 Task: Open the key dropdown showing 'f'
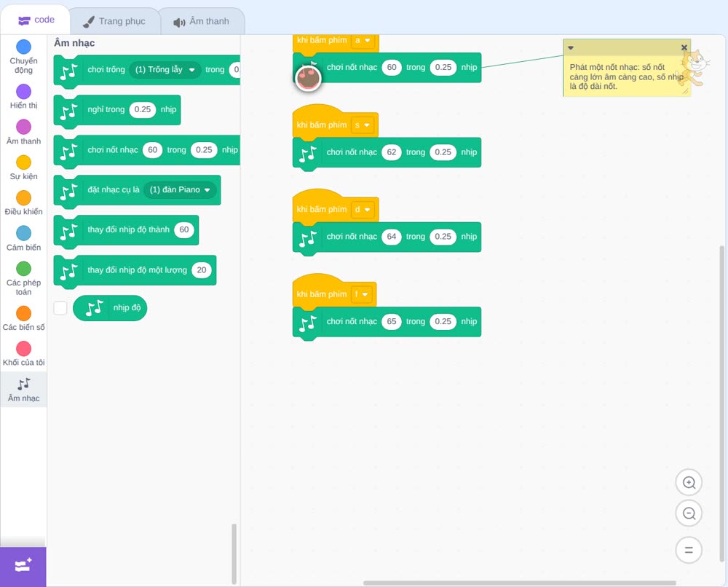[361, 294]
